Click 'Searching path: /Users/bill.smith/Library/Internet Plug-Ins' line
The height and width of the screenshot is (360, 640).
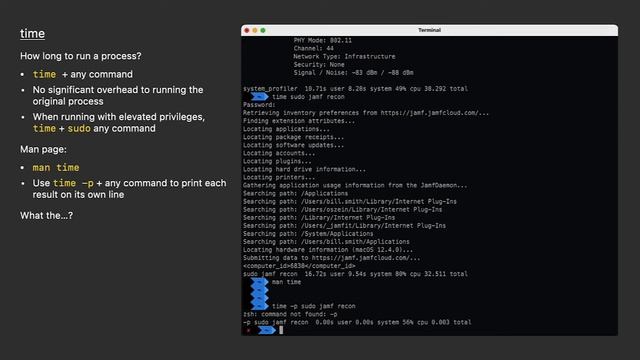(x=349, y=201)
